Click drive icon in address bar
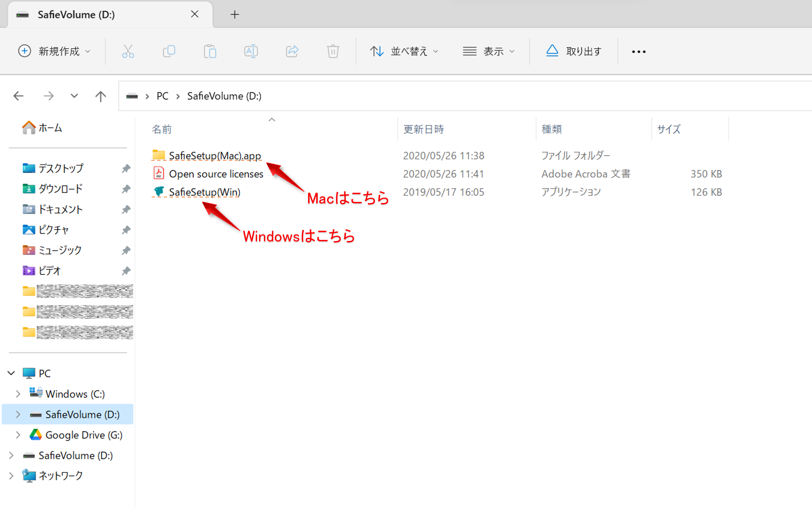The height and width of the screenshot is (508, 812). (x=132, y=96)
